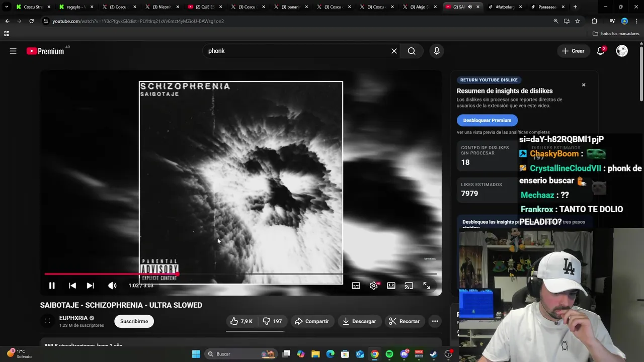Switch to #futbolarg TikTok tab
Screen dimensions: 644x362
point(504,7)
